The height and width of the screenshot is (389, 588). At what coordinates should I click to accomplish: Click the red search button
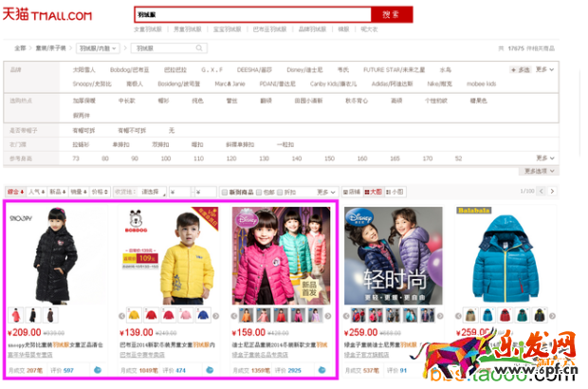tap(391, 15)
